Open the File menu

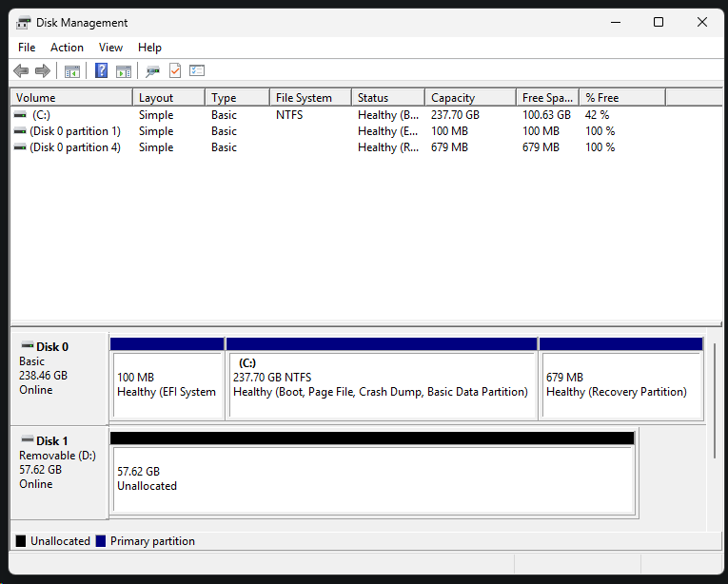[x=27, y=48]
